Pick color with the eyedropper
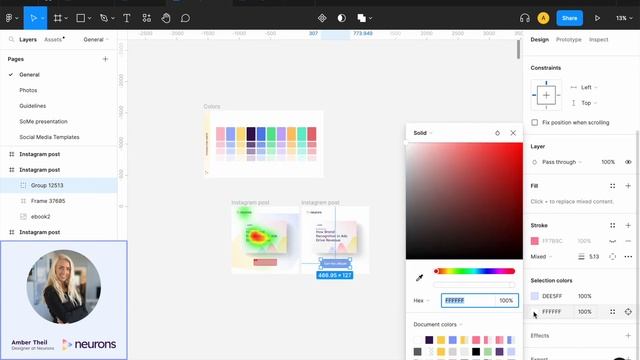This screenshot has width=640, height=360. (419, 278)
